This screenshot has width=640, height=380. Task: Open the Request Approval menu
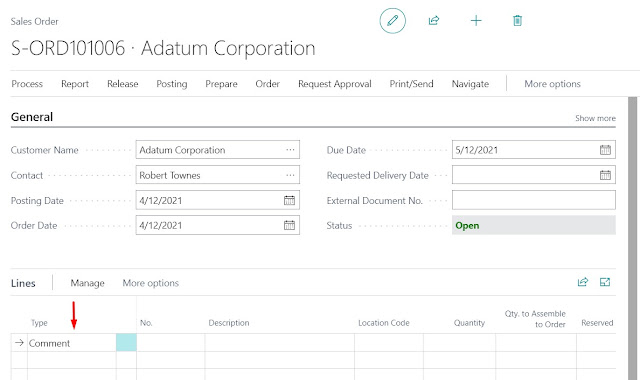335,84
